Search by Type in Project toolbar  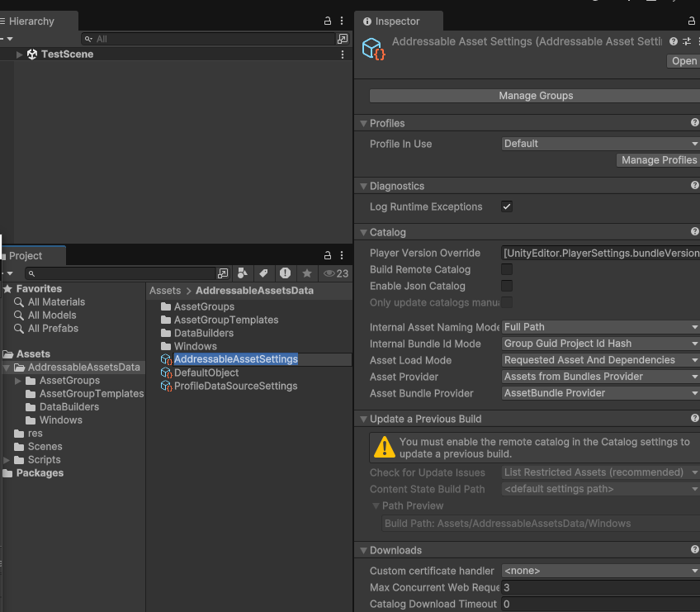point(243,273)
